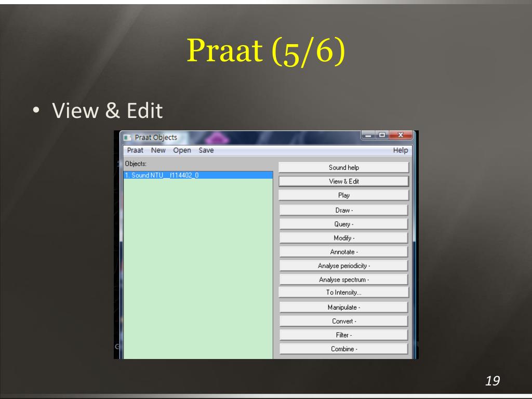
Task: Maximize the Praat Objects window
Action: [382, 135]
